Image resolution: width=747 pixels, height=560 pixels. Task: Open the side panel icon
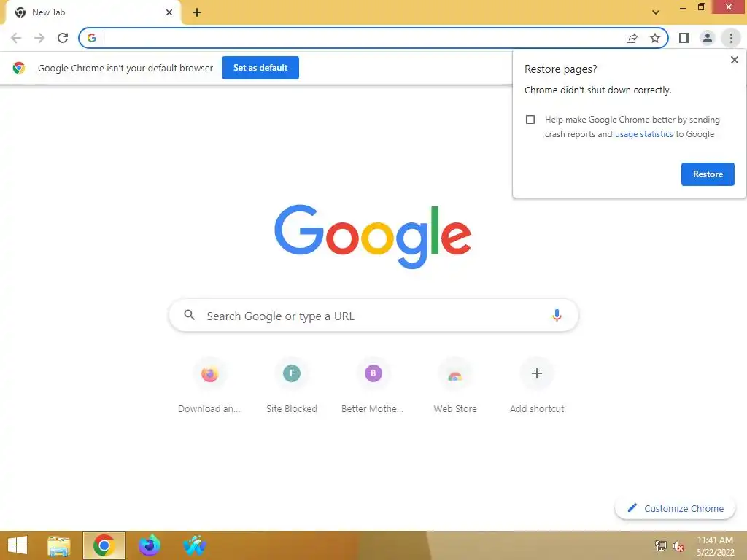(684, 38)
